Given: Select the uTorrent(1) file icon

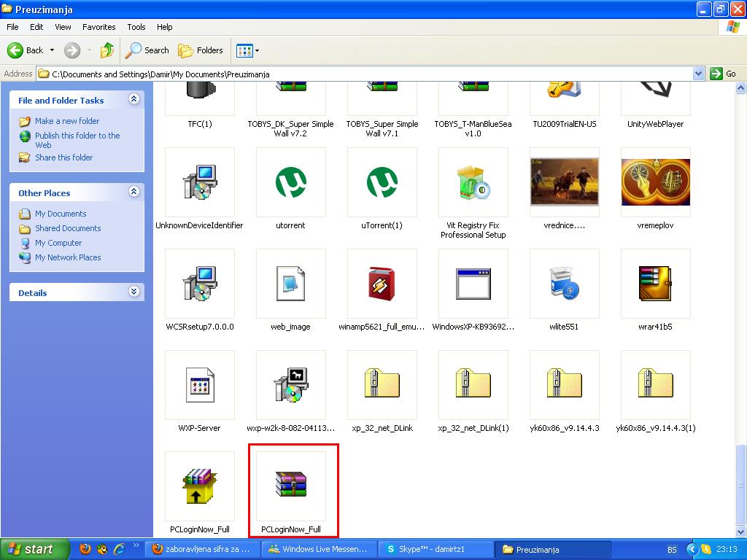Looking at the screenshot, I should [382, 182].
